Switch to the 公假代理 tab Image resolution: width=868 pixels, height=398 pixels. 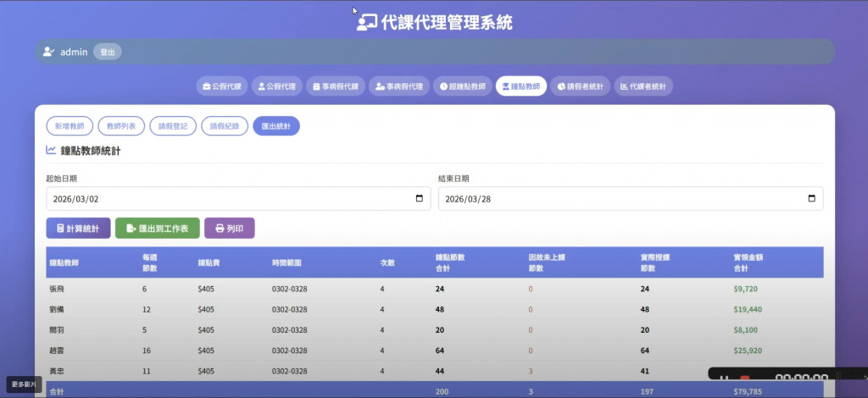(276, 86)
